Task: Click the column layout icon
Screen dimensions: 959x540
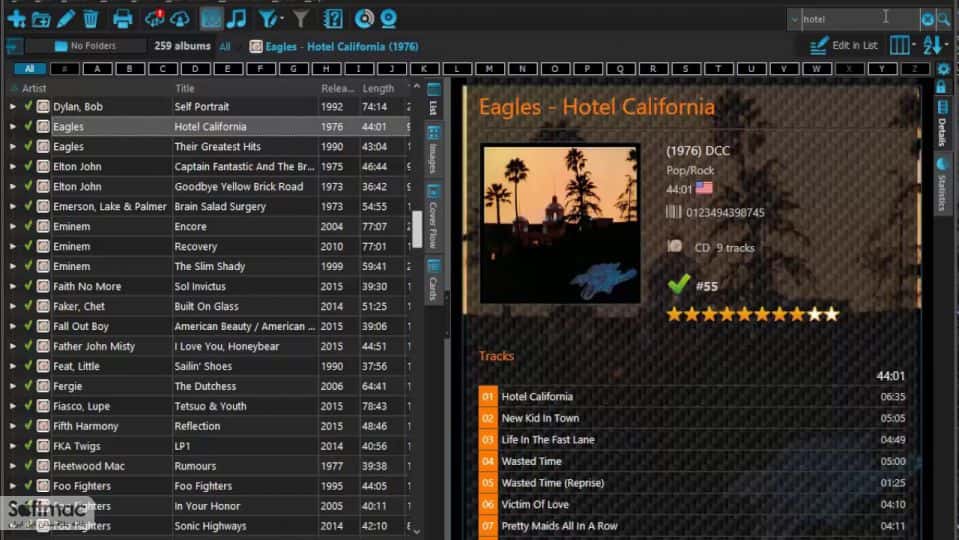Action: 899,45
